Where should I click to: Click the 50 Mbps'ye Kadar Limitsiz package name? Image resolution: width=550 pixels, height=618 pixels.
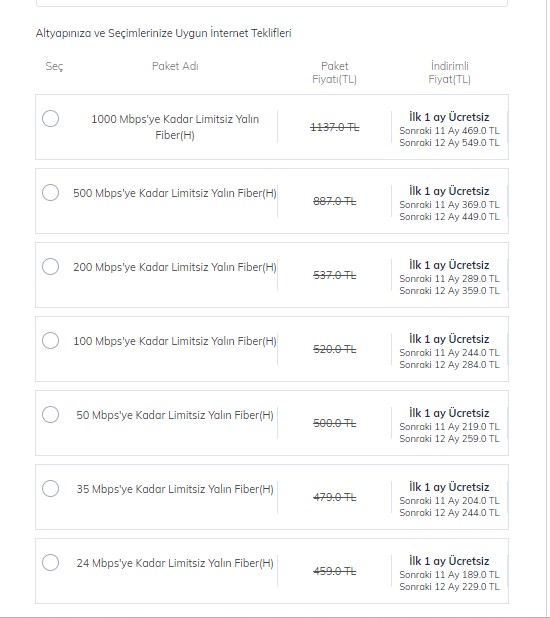point(175,415)
